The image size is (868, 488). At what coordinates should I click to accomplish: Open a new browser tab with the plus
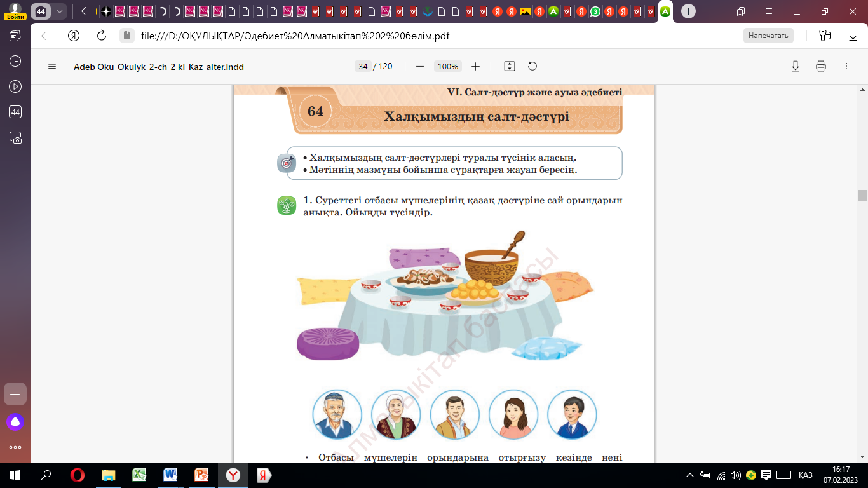(x=689, y=11)
